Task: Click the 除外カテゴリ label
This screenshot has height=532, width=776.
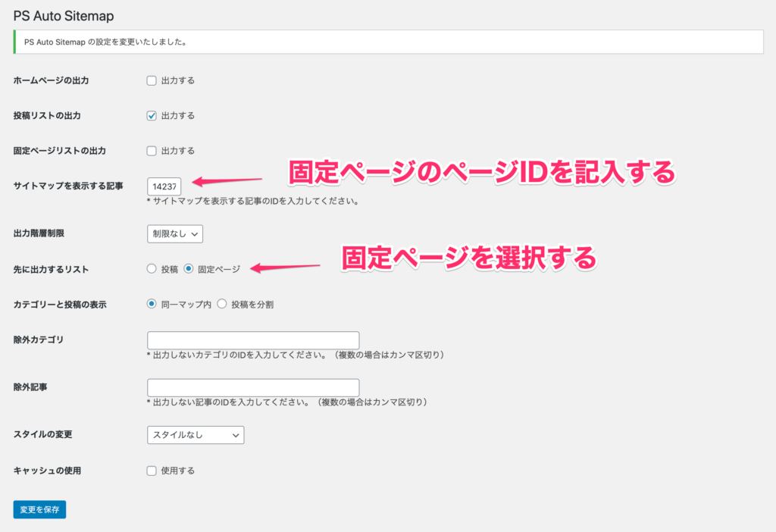Action: click(39, 340)
